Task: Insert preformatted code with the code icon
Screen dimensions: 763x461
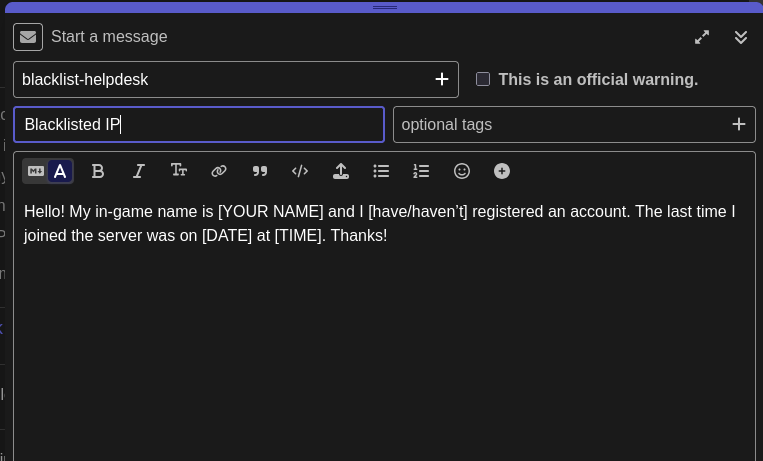Action: (x=300, y=171)
